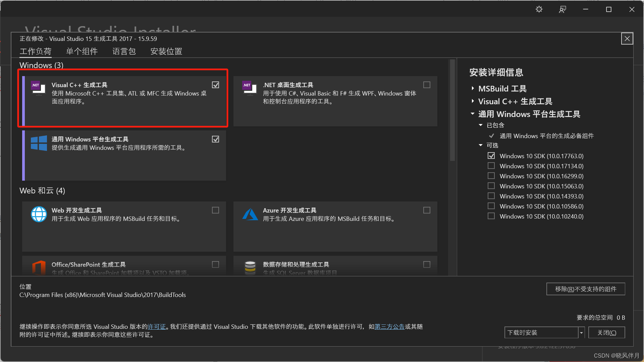The width and height of the screenshot is (644, 362).
Task: Check Windows 10 SDK (10.0.16299.0)
Action: [x=491, y=176]
